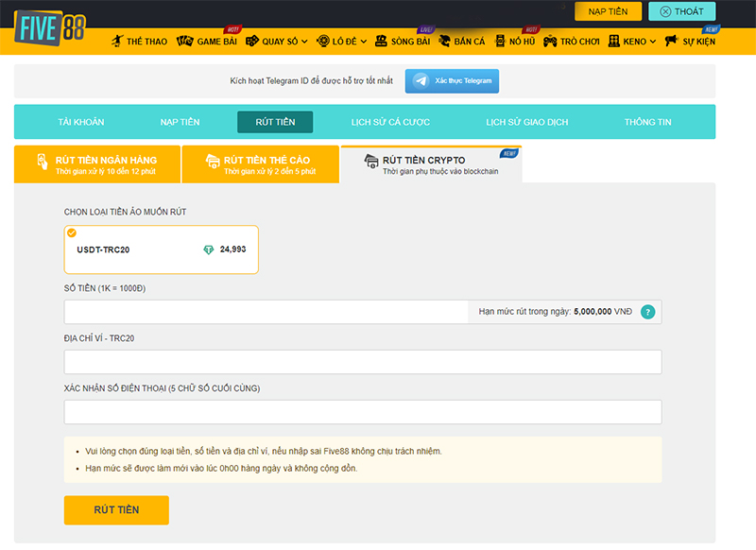Click the Quay Số dice icon
The height and width of the screenshot is (550, 756).
[x=252, y=41]
